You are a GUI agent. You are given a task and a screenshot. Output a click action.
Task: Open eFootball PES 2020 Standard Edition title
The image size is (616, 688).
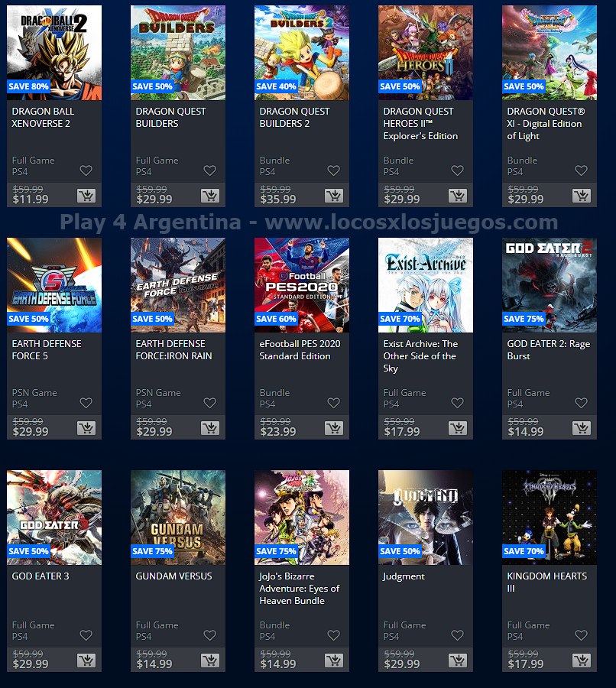[x=300, y=349]
